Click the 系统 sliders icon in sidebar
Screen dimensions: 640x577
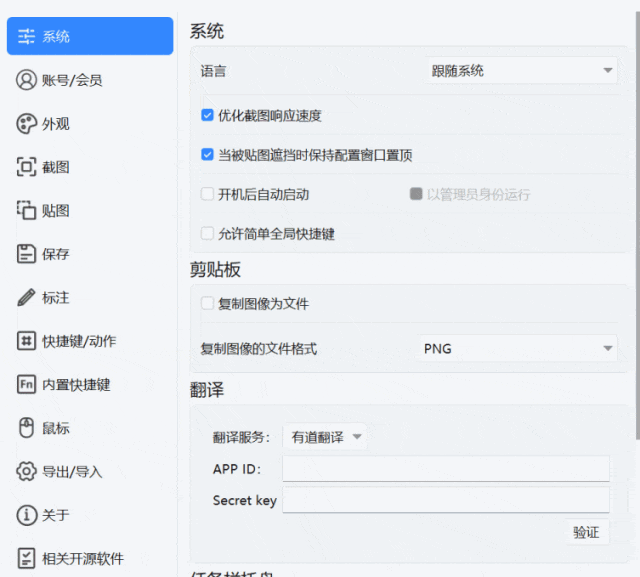(26, 36)
